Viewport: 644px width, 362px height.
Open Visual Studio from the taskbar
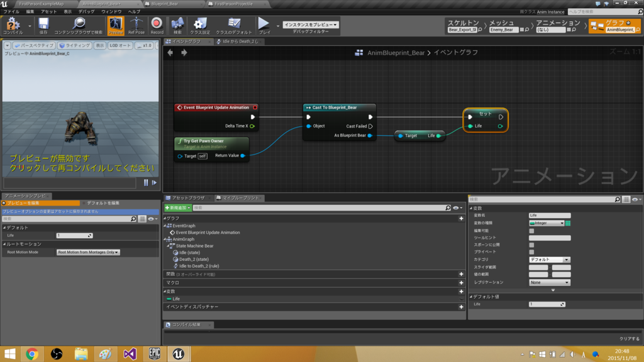coord(130,354)
